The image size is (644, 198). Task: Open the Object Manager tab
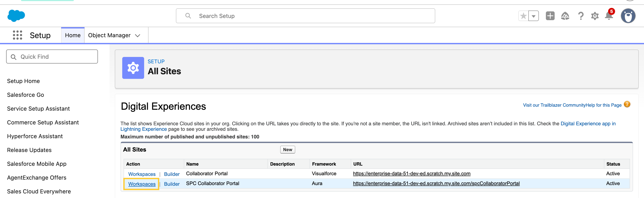(109, 35)
